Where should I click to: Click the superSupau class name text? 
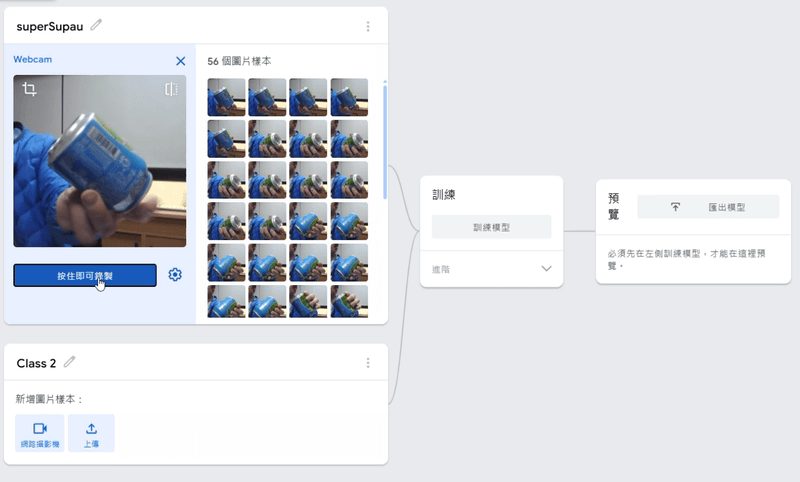50,26
